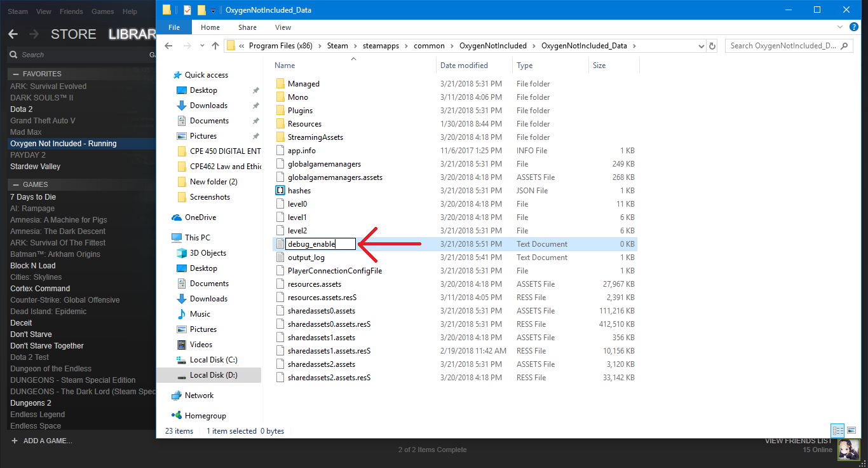
Task: Open the File tab in ribbon
Action: point(174,27)
